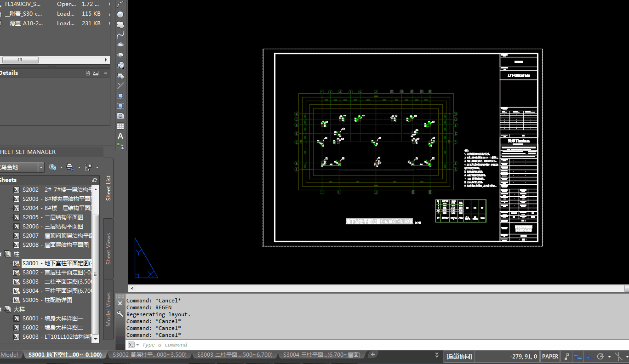Image resolution: width=629 pixels, height=364 pixels.
Task: Open the sheet set name dropdown
Action: 41,167
